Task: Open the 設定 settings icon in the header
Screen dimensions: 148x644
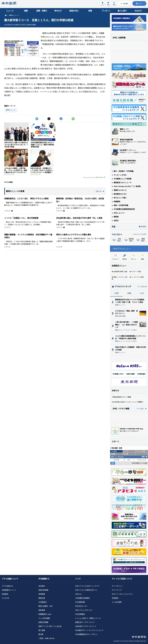Action: (x=108, y=3)
